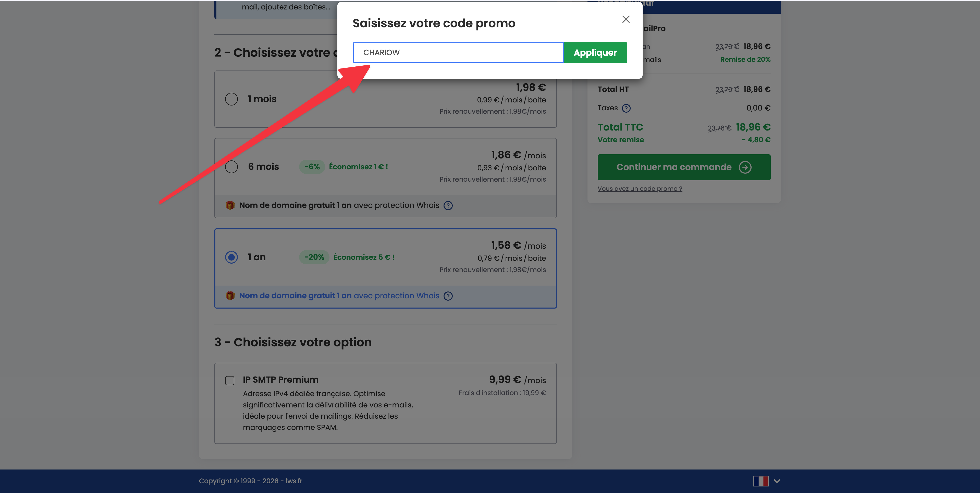Image resolution: width=980 pixels, height=493 pixels.
Task: Continue order with Continuer ma commande
Action: [x=684, y=167]
